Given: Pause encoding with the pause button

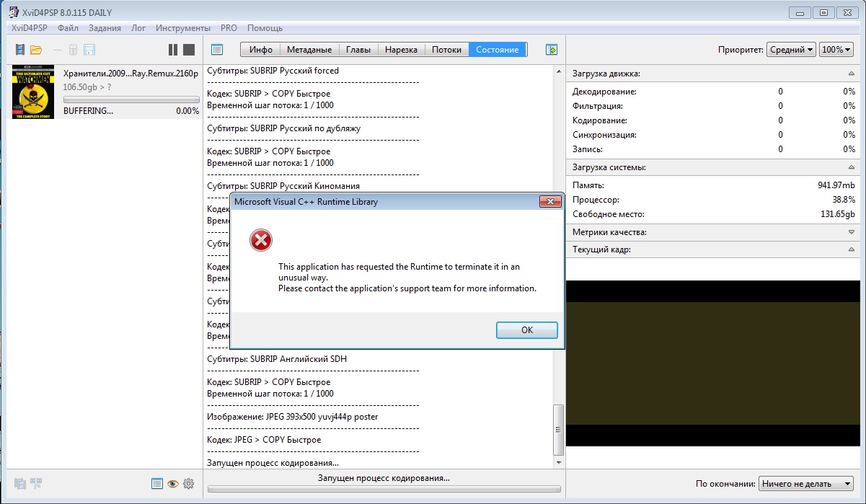Looking at the screenshot, I should [x=173, y=50].
